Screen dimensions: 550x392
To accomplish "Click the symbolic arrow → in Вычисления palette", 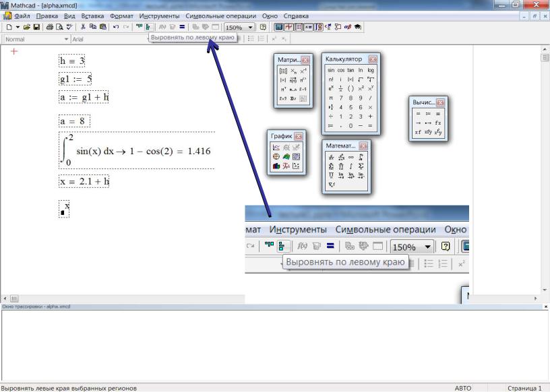I will click(x=418, y=123).
